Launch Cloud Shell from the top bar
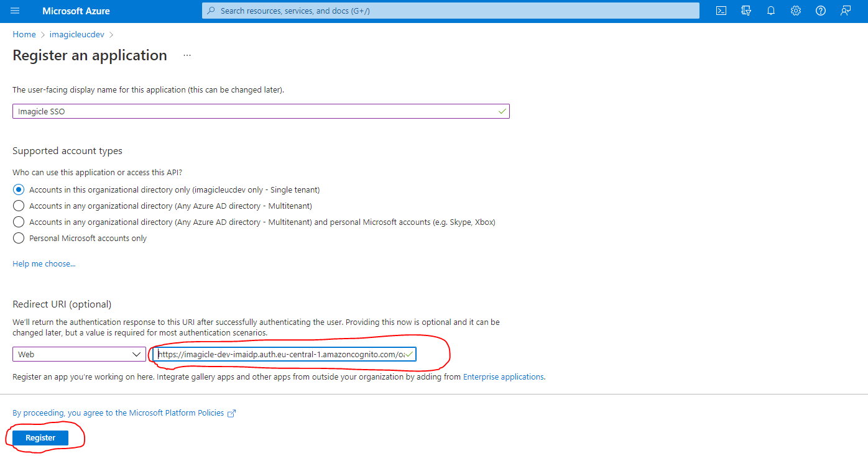 [721, 11]
